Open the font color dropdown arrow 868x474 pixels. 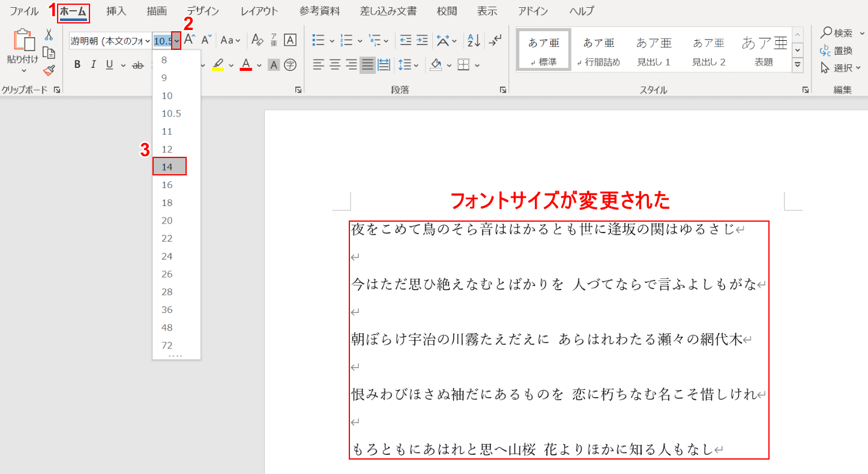pos(259,65)
